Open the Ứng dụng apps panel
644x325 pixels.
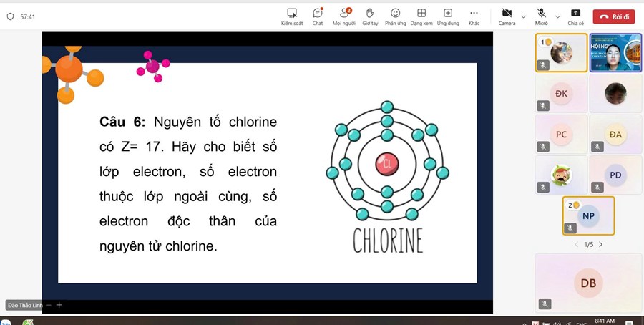click(x=448, y=16)
